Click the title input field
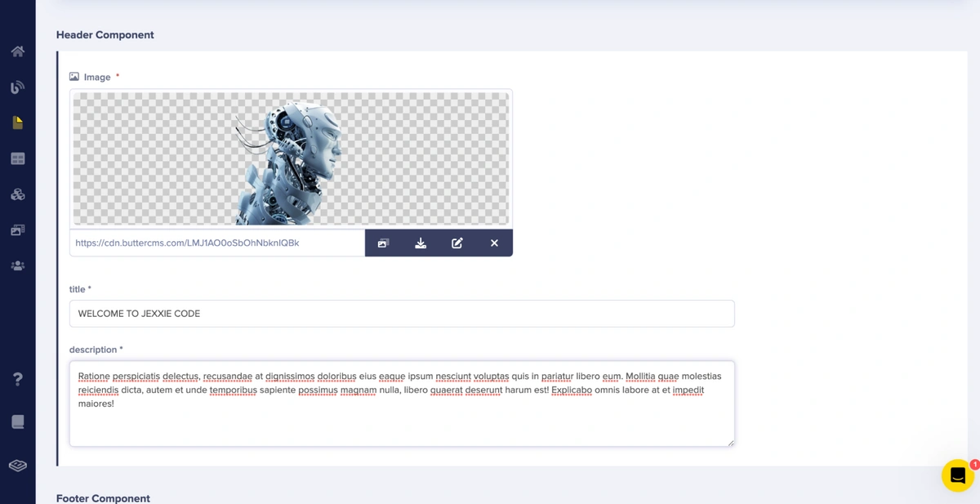Screen dimensions: 980x504 coord(401,314)
